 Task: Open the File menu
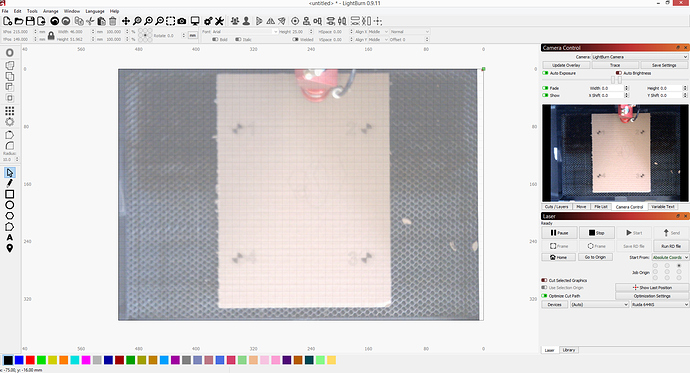[5, 11]
